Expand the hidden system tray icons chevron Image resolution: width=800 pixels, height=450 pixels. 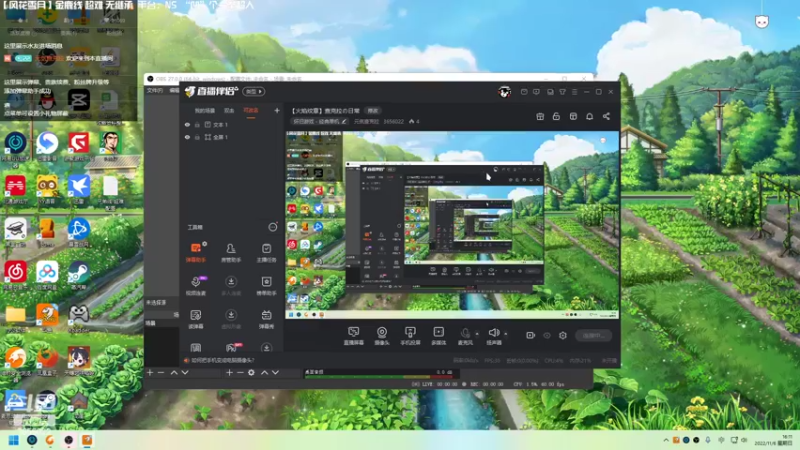coord(666,440)
